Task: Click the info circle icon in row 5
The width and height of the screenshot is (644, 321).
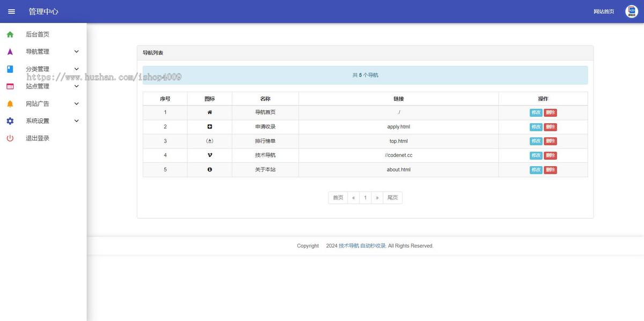Action: [x=210, y=169]
